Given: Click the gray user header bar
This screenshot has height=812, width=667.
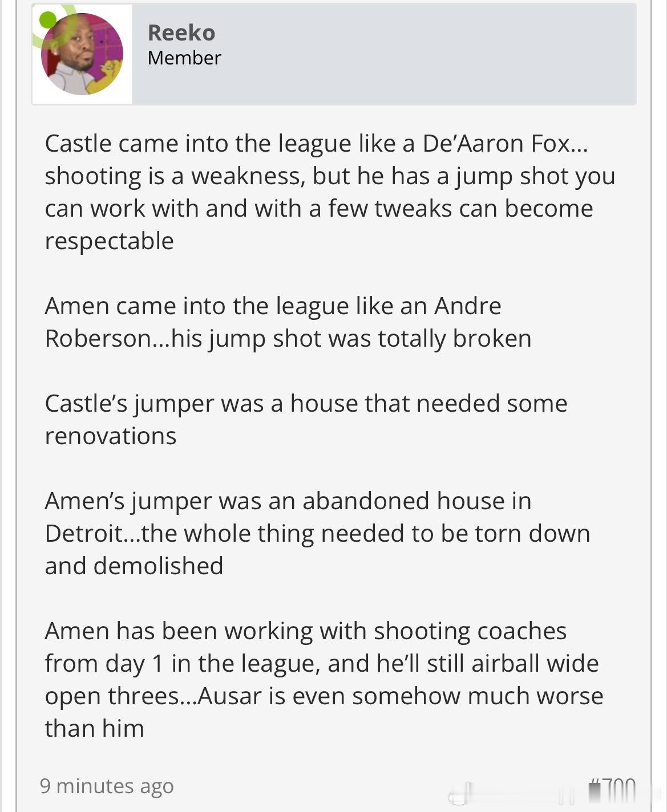Looking at the screenshot, I should click(334, 54).
